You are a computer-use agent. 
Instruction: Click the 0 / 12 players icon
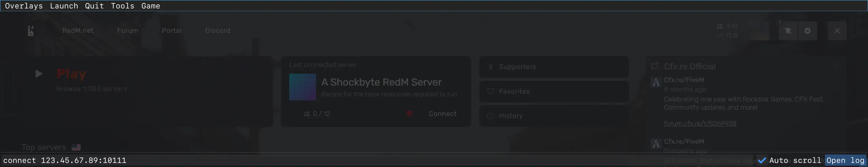coord(307,114)
